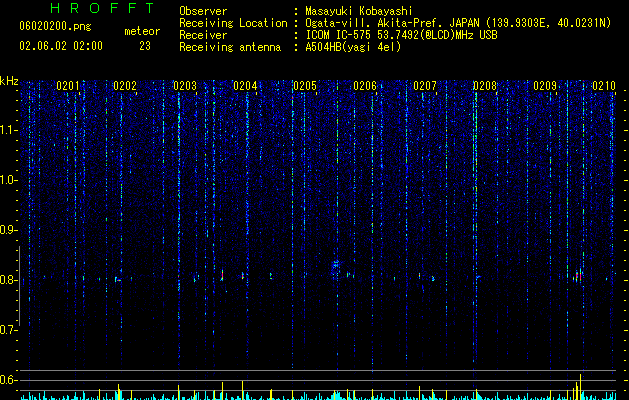Click the gray frequency range bar at left
Image resolution: width=629 pixels, height=400 pixels.
tap(19, 286)
